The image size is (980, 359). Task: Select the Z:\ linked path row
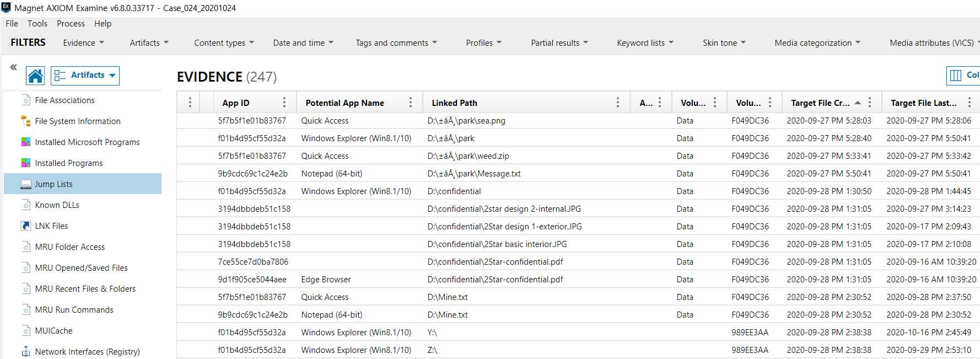point(578,350)
